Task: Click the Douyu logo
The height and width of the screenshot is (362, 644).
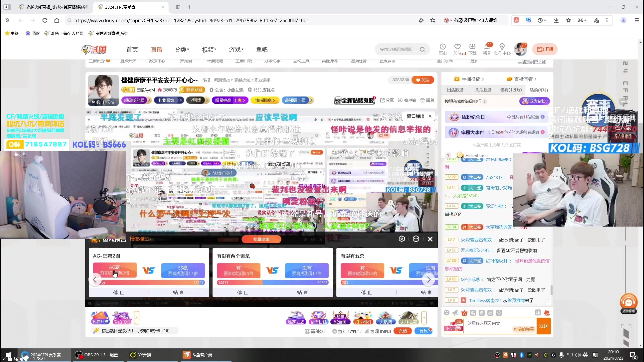Action: point(94,50)
